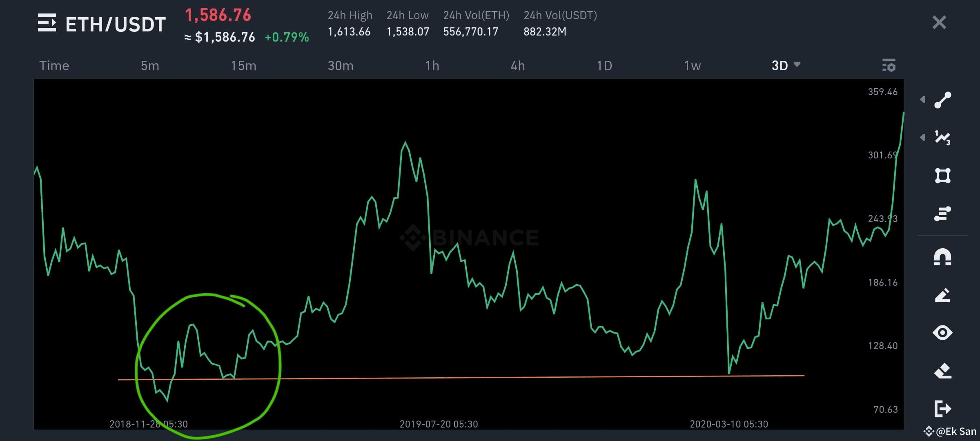Screen dimensions: 980x441
Task: Open chart indicator settings icon
Action: tap(889, 65)
